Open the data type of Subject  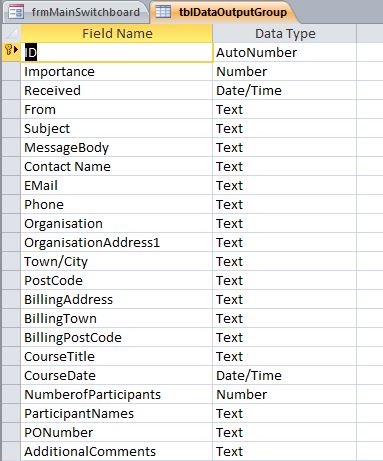284,128
